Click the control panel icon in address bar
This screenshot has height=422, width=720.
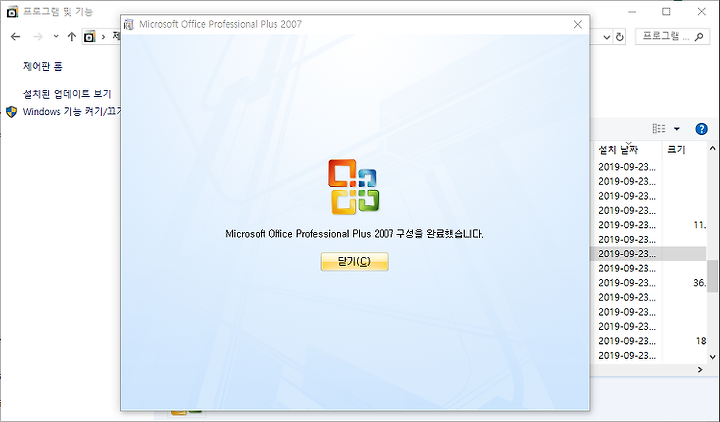click(x=90, y=37)
